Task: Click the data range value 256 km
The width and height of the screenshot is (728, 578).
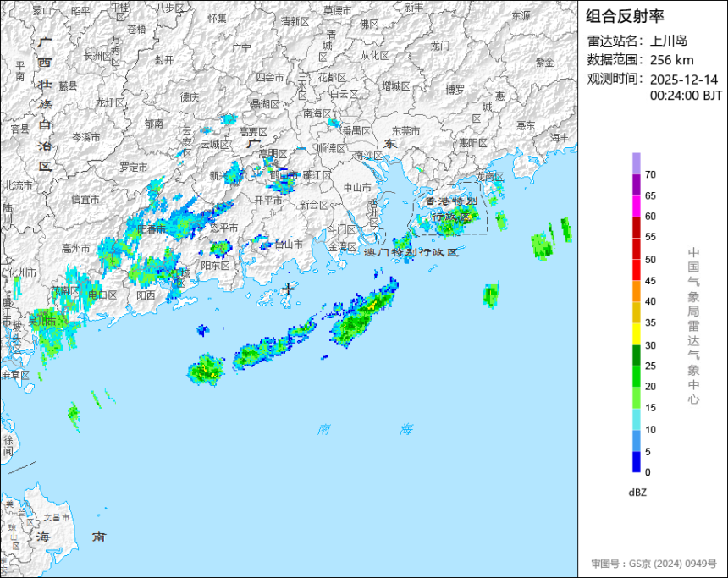Action: click(672, 60)
